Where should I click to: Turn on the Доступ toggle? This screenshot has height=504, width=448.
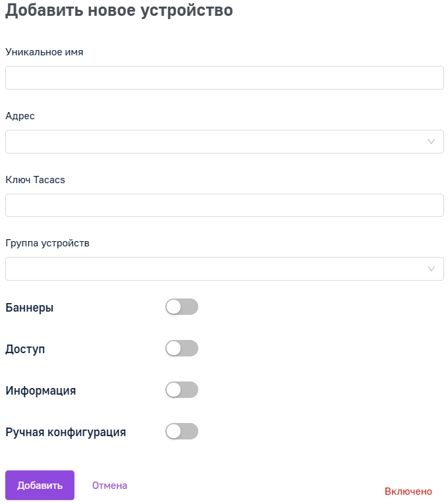tap(182, 348)
